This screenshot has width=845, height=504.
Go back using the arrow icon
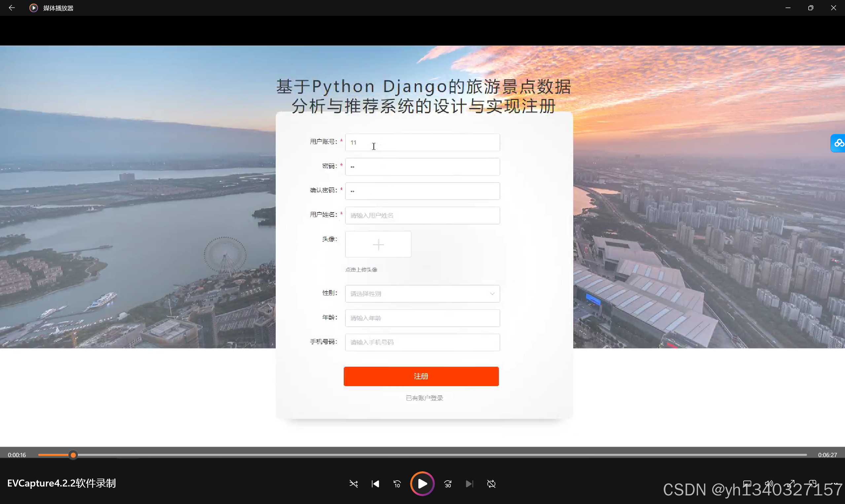click(x=12, y=8)
